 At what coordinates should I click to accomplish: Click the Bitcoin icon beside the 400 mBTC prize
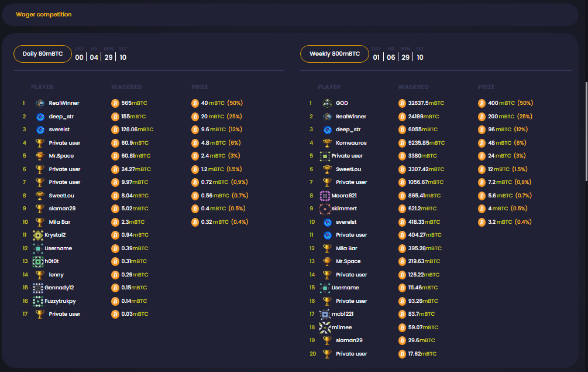[482, 103]
